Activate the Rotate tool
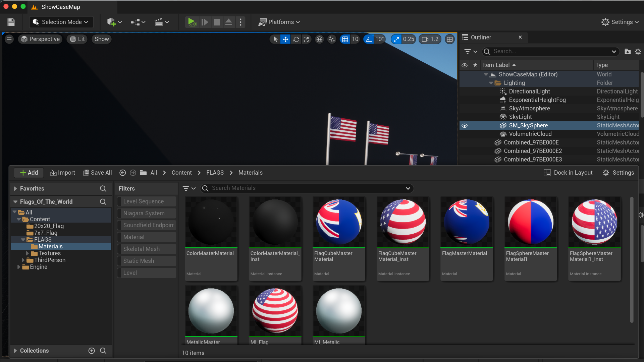This screenshot has width=644, height=362. (x=296, y=39)
